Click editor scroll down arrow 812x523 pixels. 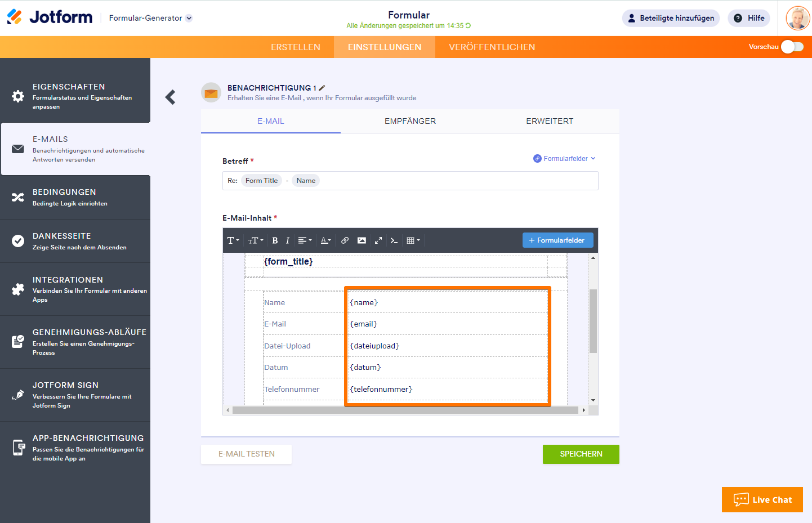(x=593, y=400)
